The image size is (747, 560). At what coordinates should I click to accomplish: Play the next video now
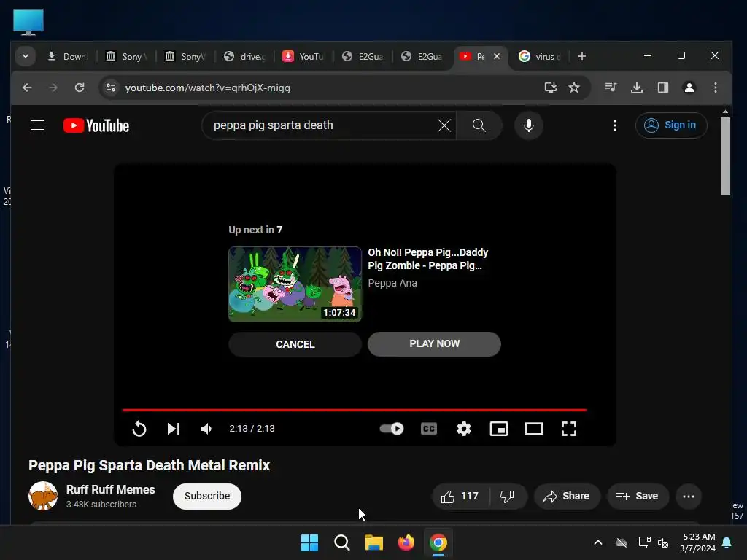[x=434, y=344]
